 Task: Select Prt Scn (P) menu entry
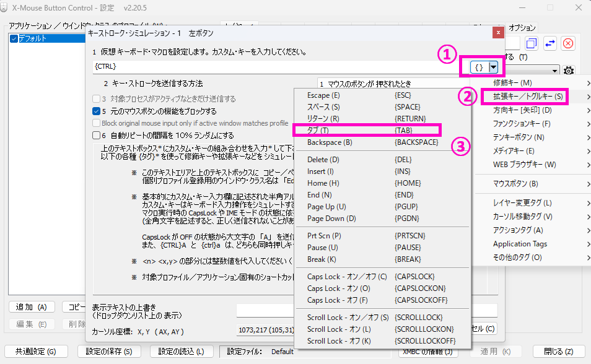[x=382, y=236]
